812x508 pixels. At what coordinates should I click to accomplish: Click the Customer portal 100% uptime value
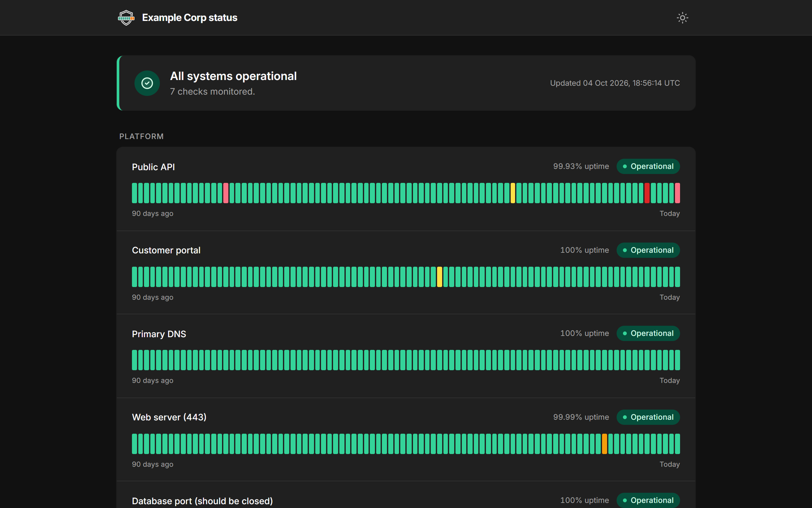point(585,250)
